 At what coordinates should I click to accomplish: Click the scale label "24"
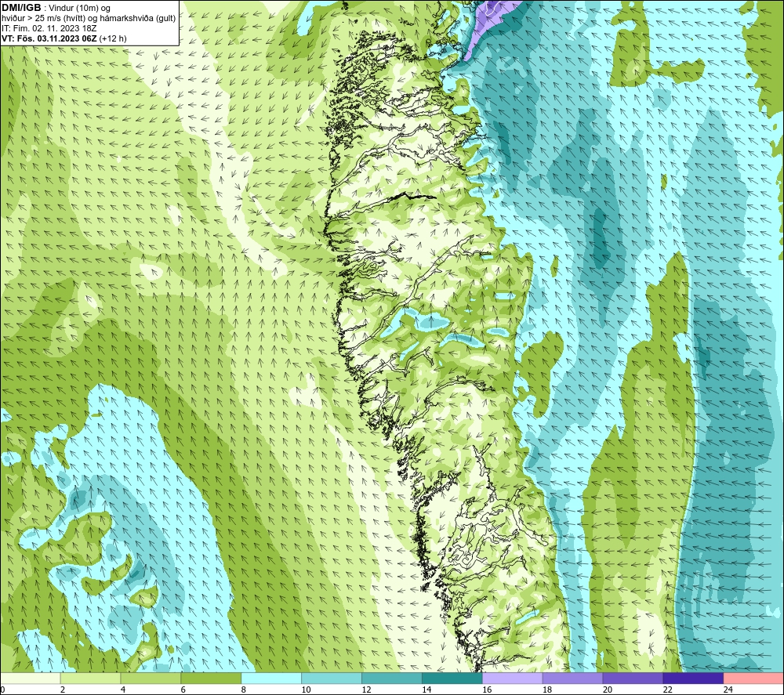728,690
